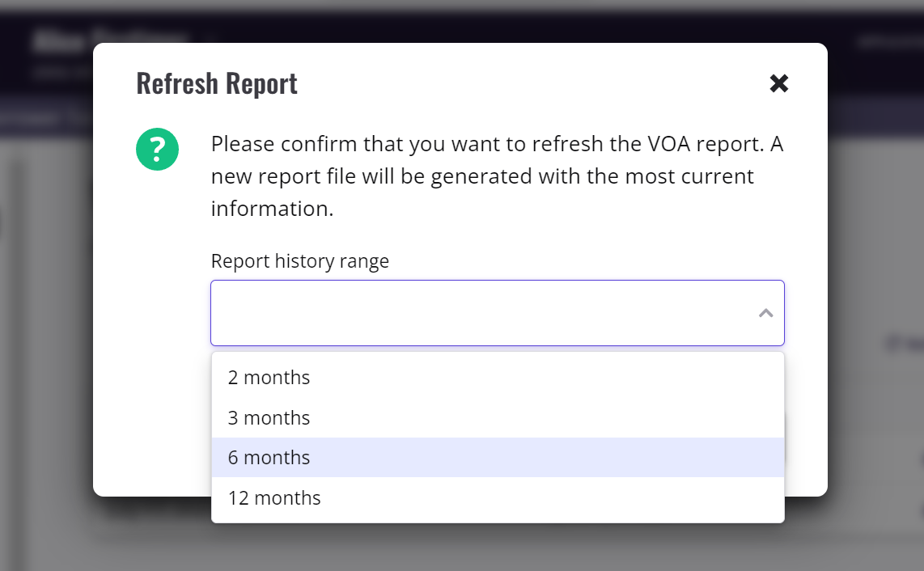Click the Report history range select box
Viewport: 924px width, 571px height.
click(485, 313)
